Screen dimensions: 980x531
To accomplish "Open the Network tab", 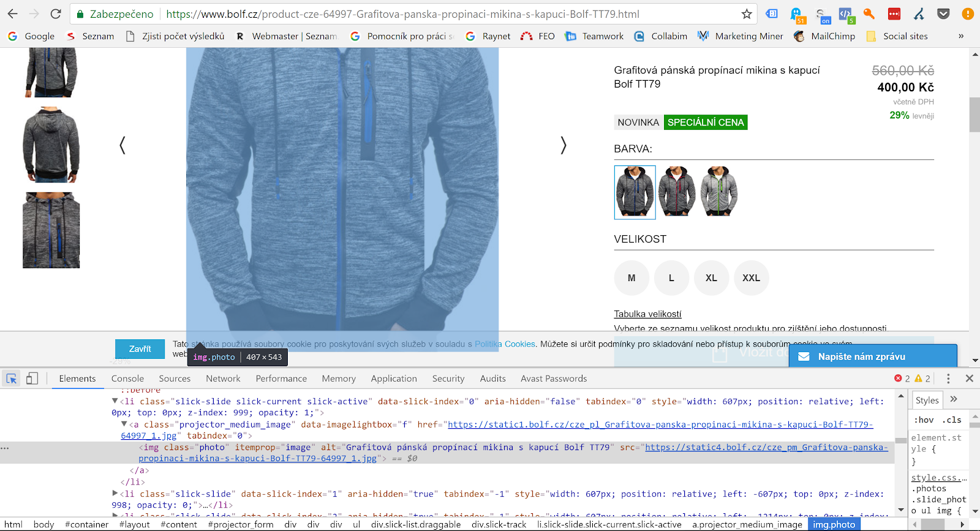I will click(x=223, y=378).
